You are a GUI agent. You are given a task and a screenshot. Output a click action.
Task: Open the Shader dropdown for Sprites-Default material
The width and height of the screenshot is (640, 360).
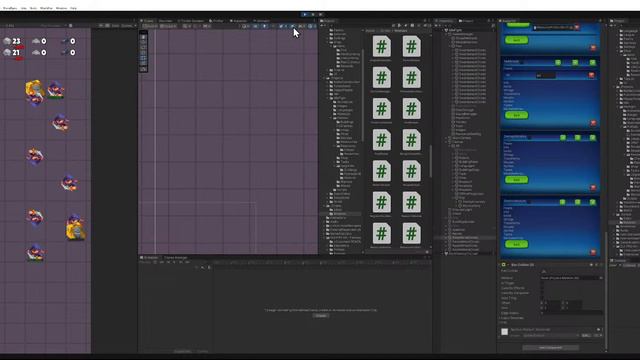pyautogui.click(x=551, y=336)
